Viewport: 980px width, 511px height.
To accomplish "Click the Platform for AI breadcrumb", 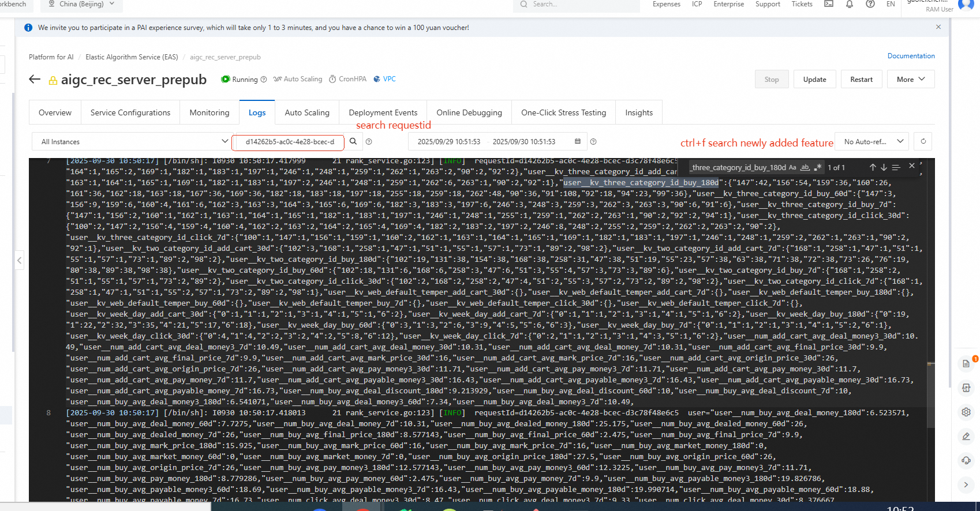I will point(51,57).
